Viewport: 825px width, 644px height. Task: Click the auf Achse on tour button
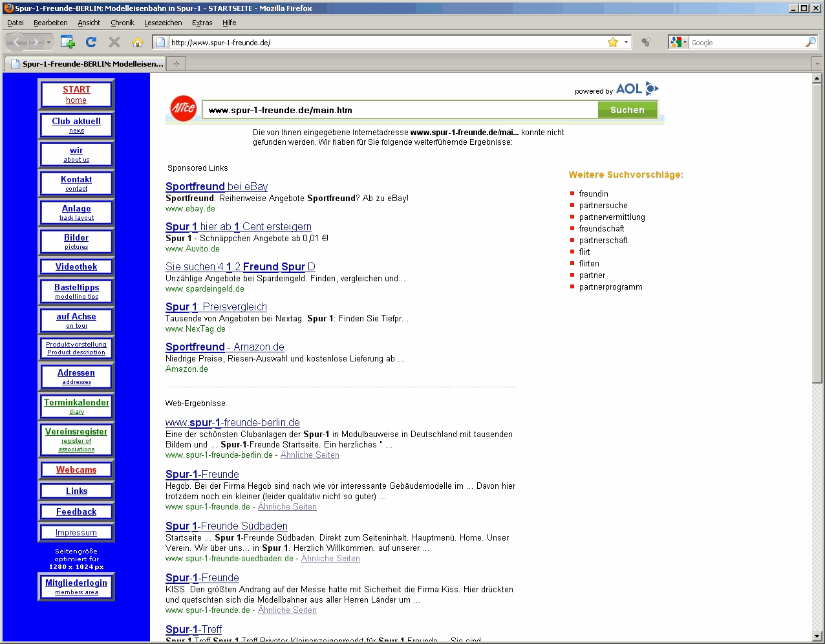tap(76, 320)
